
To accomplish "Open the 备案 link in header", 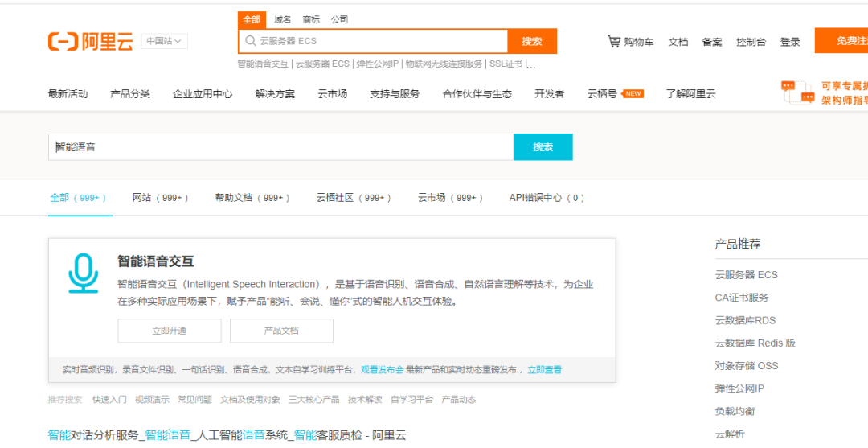I will (712, 42).
